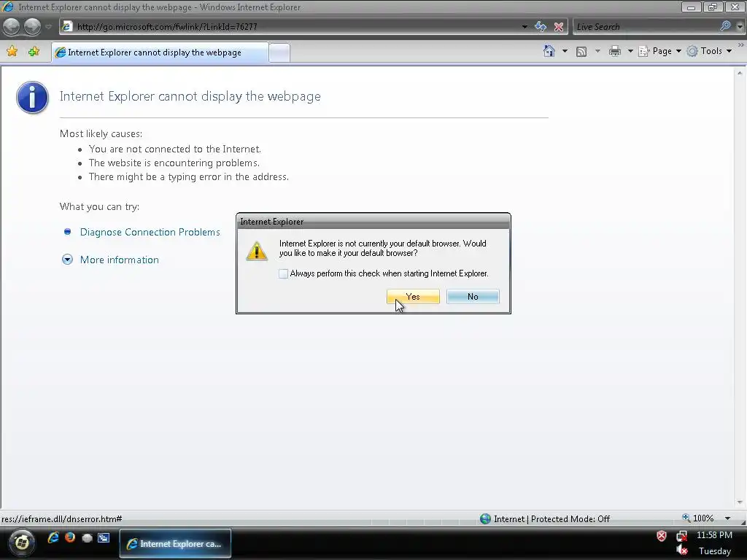The image size is (747, 560).
Task: Expand the Print options dropdown arrow
Action: pyautogui.click(x=630, y=51)
